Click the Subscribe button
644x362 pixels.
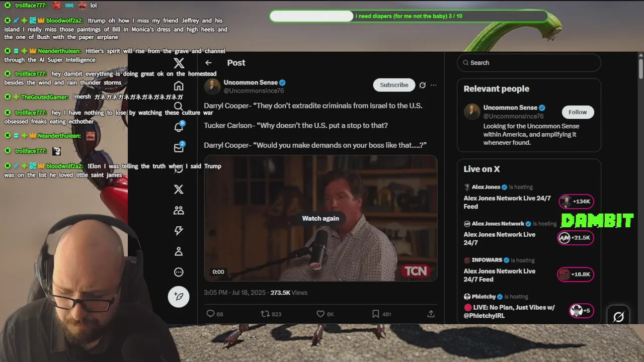tap(394, 85)
